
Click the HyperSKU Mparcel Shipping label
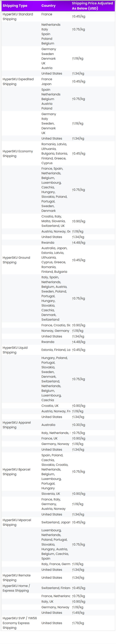(x=17, y=522)
